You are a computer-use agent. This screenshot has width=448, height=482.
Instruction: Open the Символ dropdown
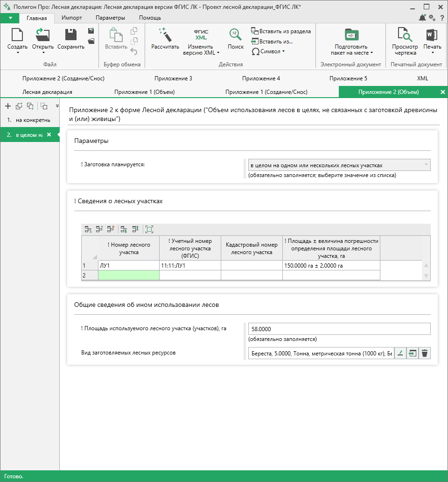[283, 51]
